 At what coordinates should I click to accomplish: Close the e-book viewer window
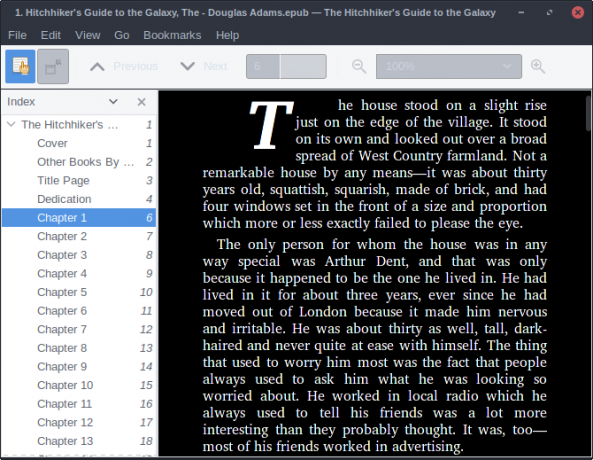pos(577,12)
